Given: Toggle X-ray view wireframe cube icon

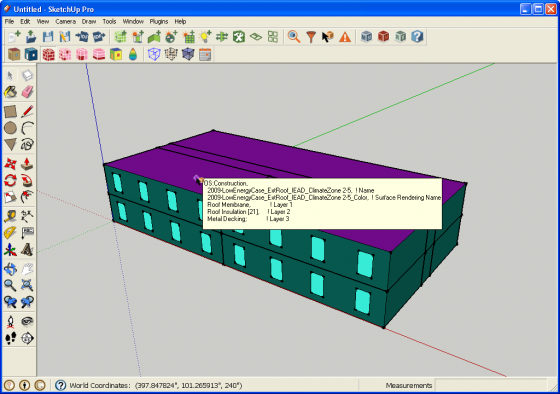Looking at the screenshot, I should [x=154, y=54].
